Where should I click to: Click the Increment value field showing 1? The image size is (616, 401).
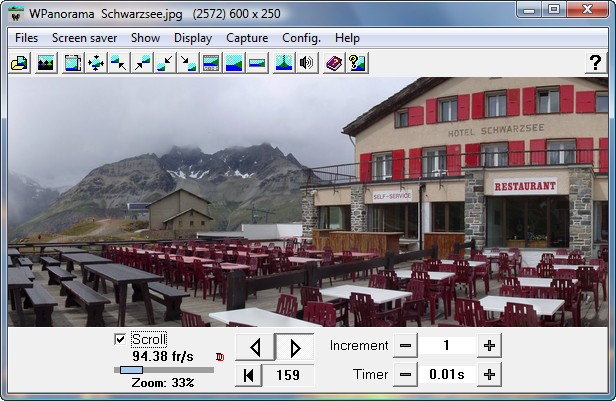447,346
